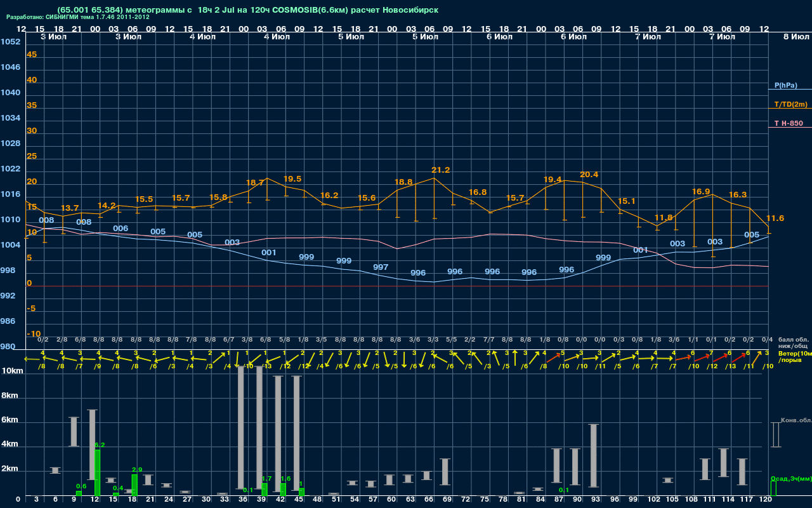
Task: Click the cloud amount value 7/7
Action: pyautogui.click(x=488, y=340)
